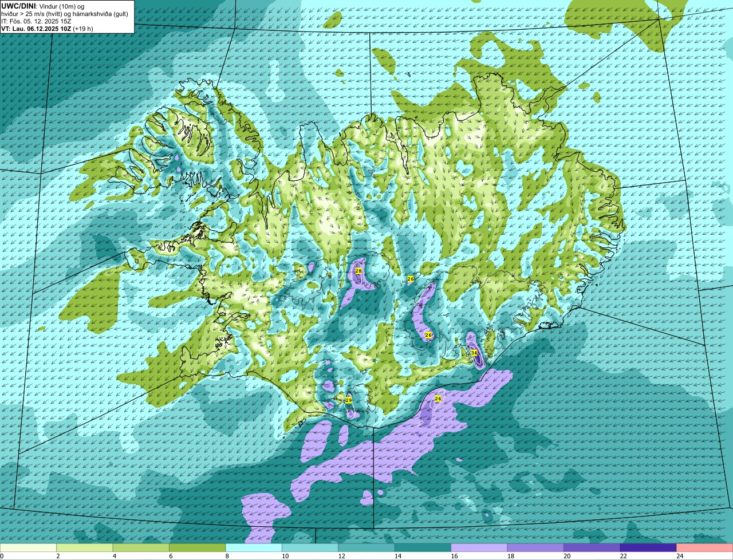Select the 2–4 m/s light green legend swatch
This screenshot has height=560, width=733.
[85, 547]
